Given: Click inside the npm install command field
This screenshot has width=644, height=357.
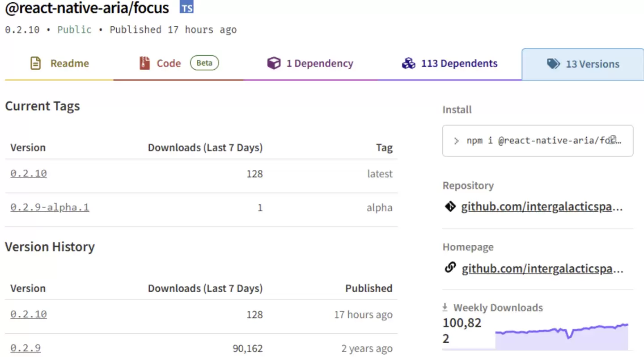Looking at the screenshot, I should (528, 140).
